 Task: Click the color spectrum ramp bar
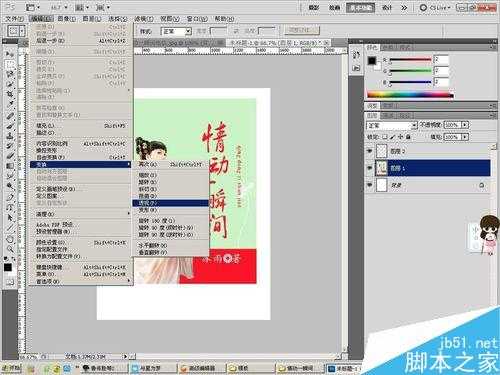pos(410,95)
